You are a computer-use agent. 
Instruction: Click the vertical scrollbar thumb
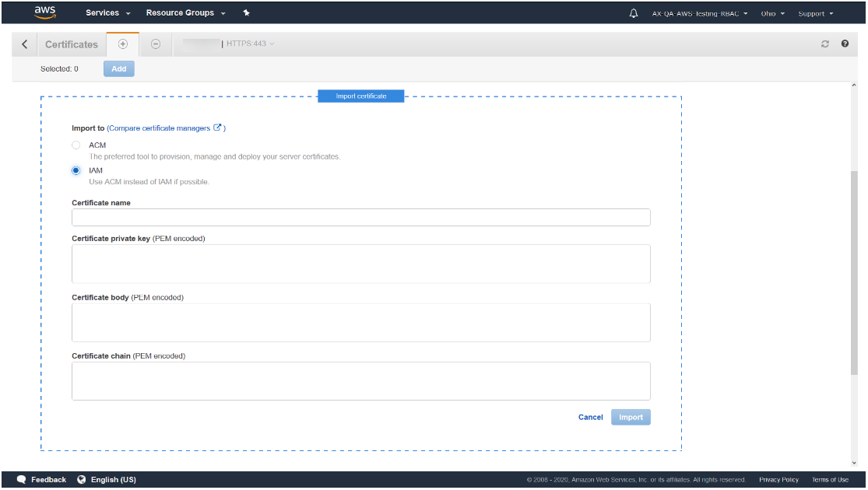854,273
